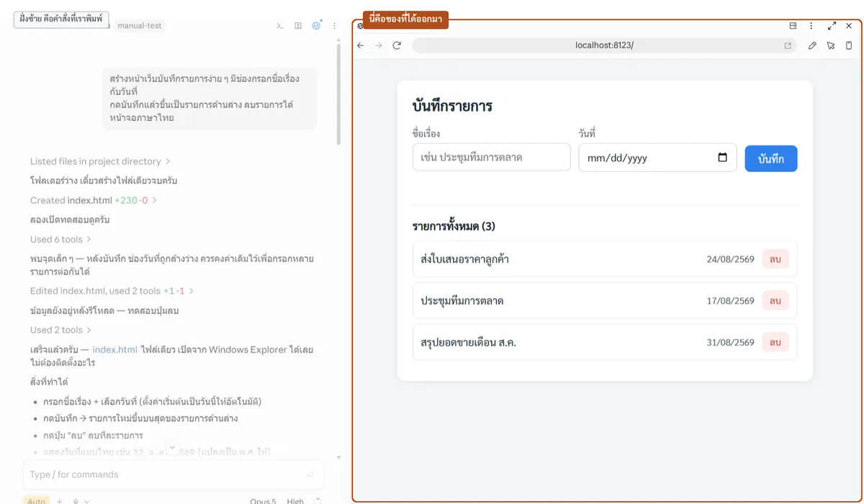Click the pencil edit icon in preview toolbar
Image resolution: width=864 pixels, height=504 pixels.
tap(812, 45)
